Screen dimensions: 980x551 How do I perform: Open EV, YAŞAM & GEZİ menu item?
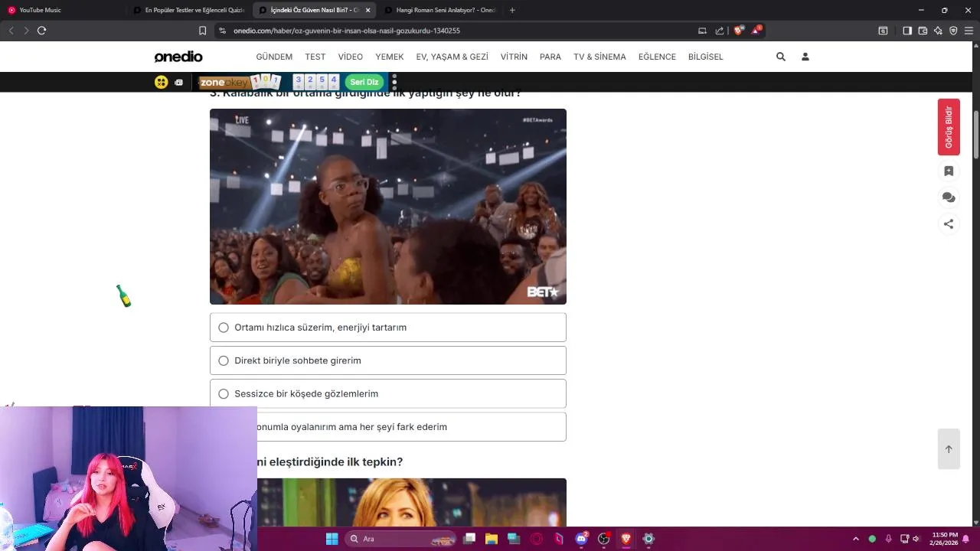(x=452, y=57)
